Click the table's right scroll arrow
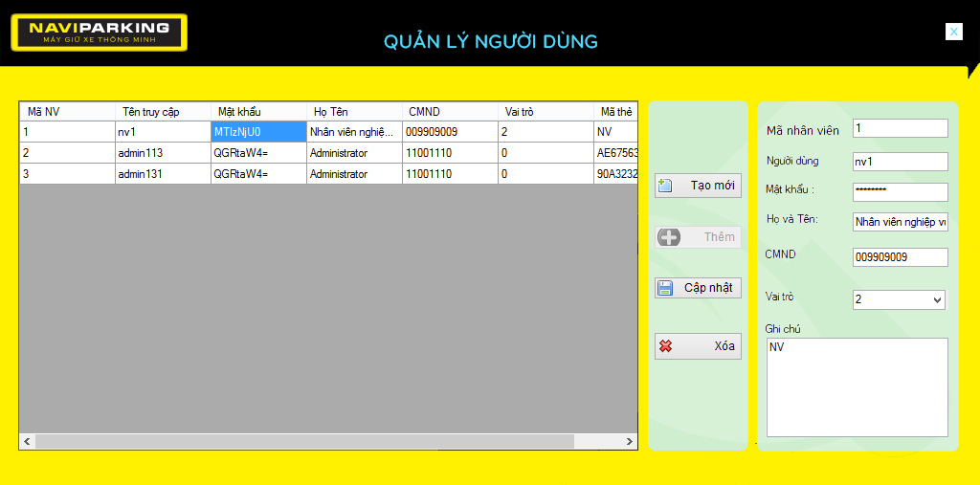Viewport: 980px width, 485px height. (630, 442)
